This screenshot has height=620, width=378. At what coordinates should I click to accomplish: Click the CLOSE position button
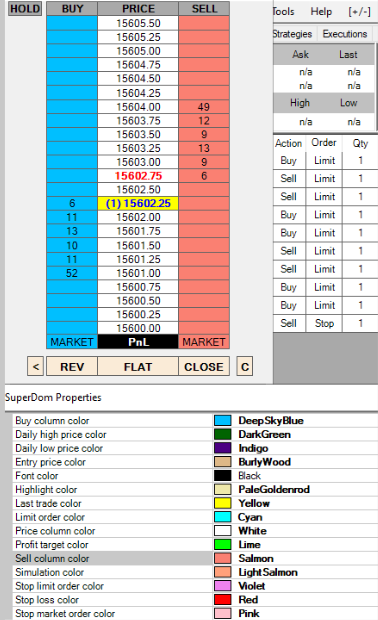204,367
